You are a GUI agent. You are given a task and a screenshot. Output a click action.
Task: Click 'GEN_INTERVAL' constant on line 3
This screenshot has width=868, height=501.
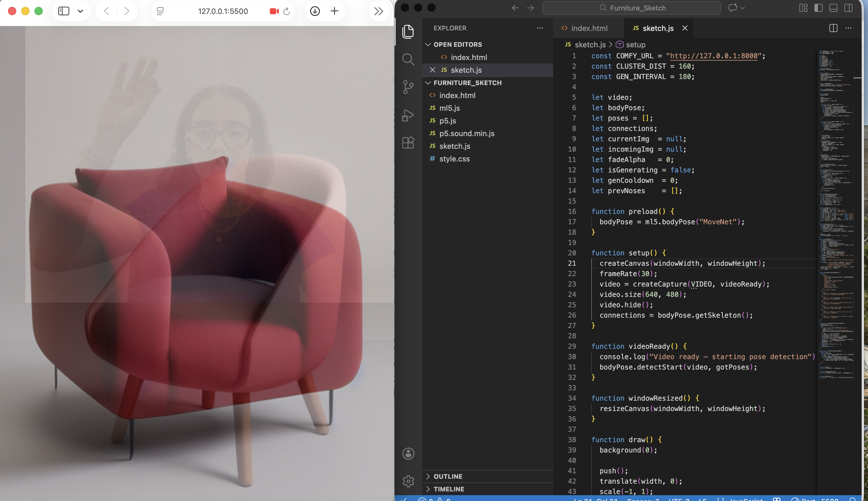(641, 77)
